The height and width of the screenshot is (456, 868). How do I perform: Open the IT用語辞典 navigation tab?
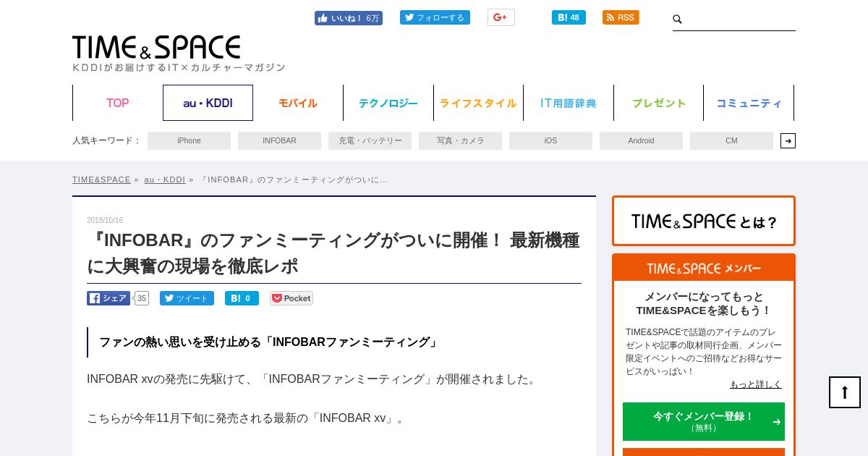click(x=569, y=103)
